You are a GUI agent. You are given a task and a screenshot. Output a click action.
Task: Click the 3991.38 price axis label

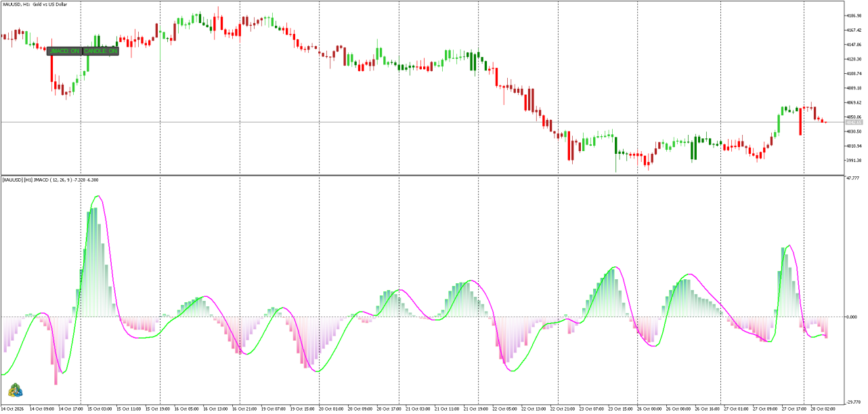pyautogui.click(x=853, y=161)
